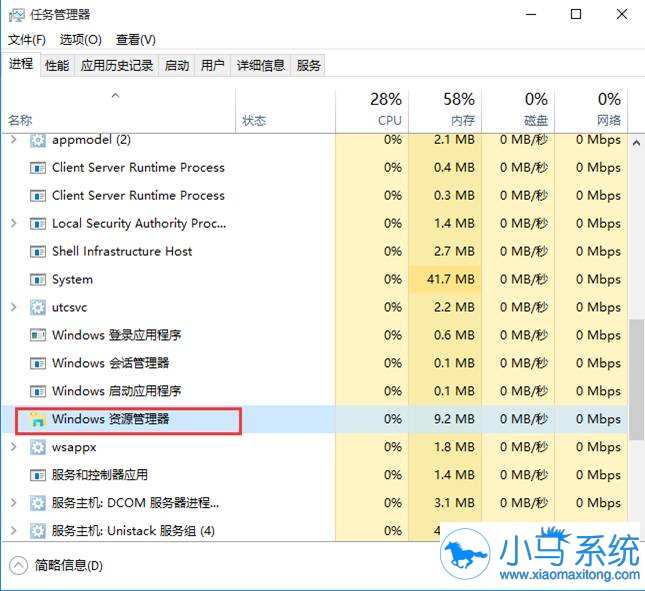The width and height of the screenshot is (645, 591).
Task: Switch to the 启动 tab
Action: pyautogui.click(x=177, y=65)
